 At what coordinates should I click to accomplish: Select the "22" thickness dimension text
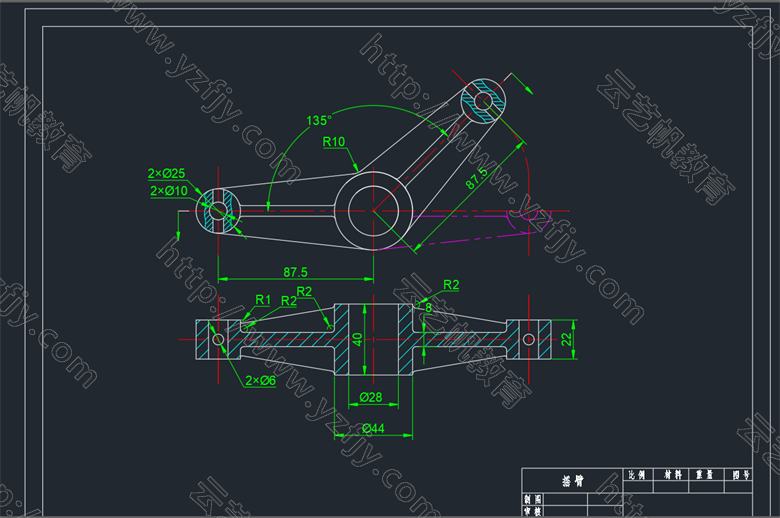point(566,339)
